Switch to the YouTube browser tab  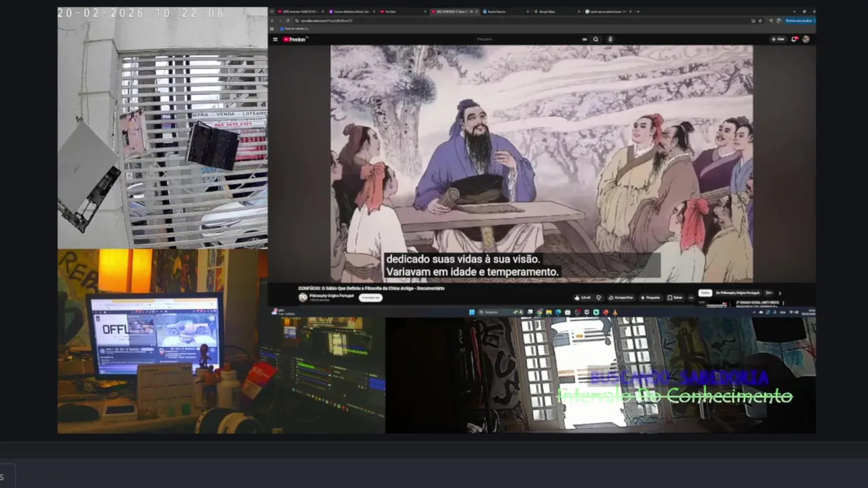point(403,12)
